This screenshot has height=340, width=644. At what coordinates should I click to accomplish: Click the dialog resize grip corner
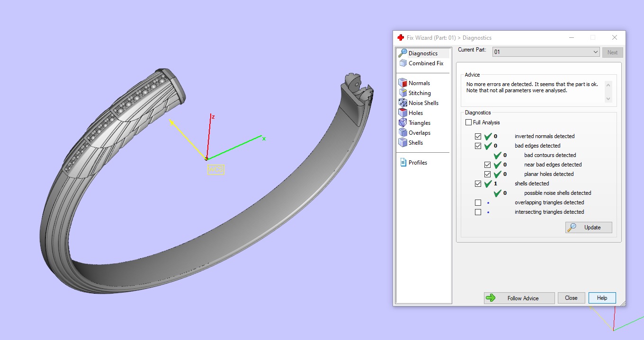click(x=622, y=303)
